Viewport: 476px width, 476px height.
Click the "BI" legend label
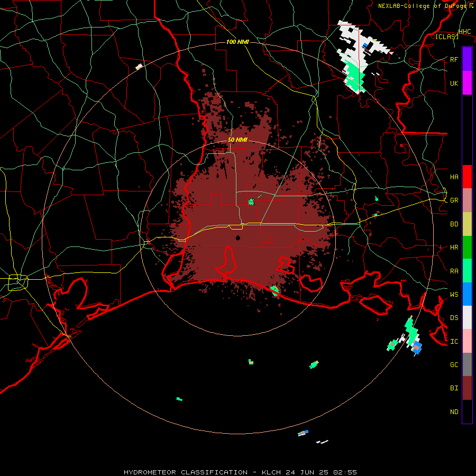[454, 388]
